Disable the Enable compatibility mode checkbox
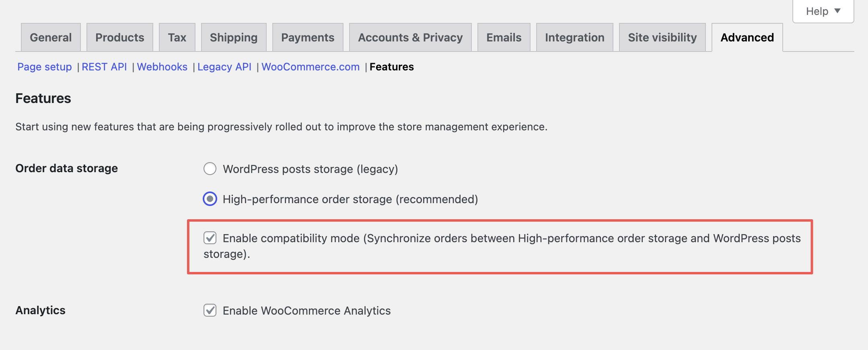This screenshot has height=350, width=868. [x=210, y=238]
